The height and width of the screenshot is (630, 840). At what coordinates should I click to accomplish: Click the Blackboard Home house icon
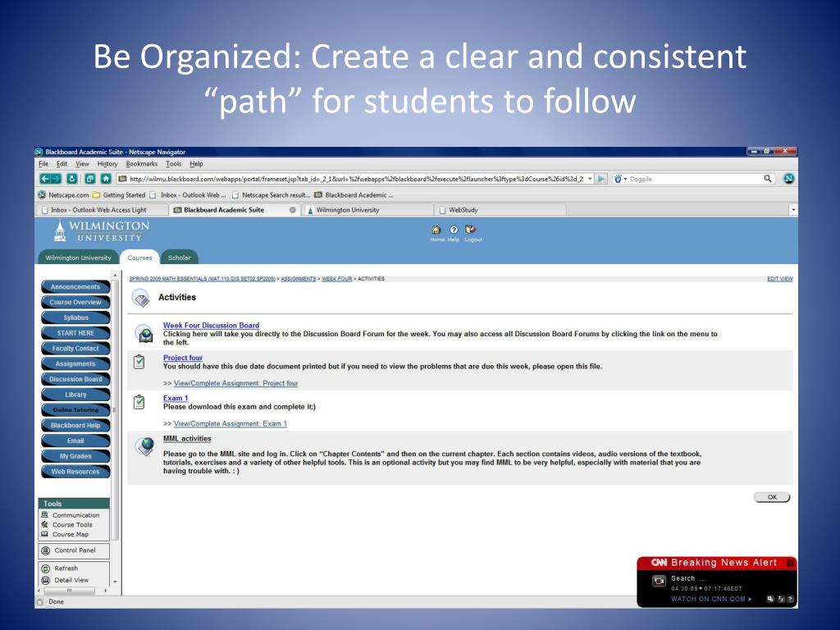pyautogui.click(x=436, y=230)
